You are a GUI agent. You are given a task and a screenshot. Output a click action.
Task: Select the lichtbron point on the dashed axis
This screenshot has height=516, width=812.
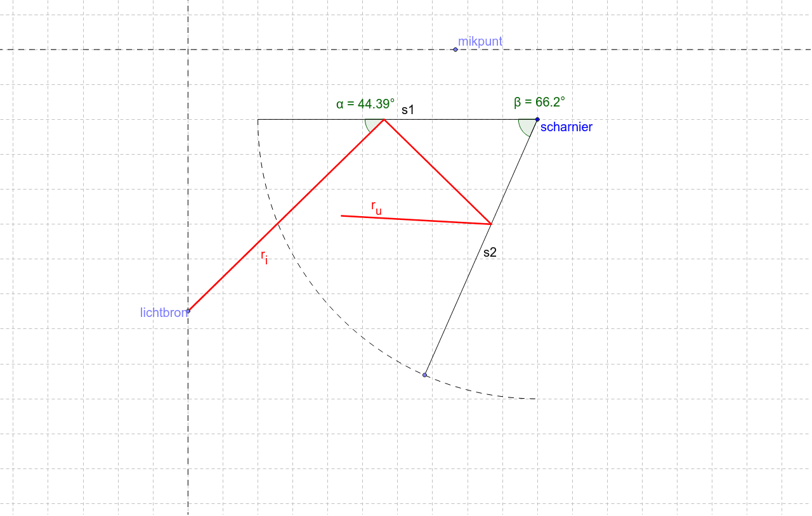[x=188, y=311]
